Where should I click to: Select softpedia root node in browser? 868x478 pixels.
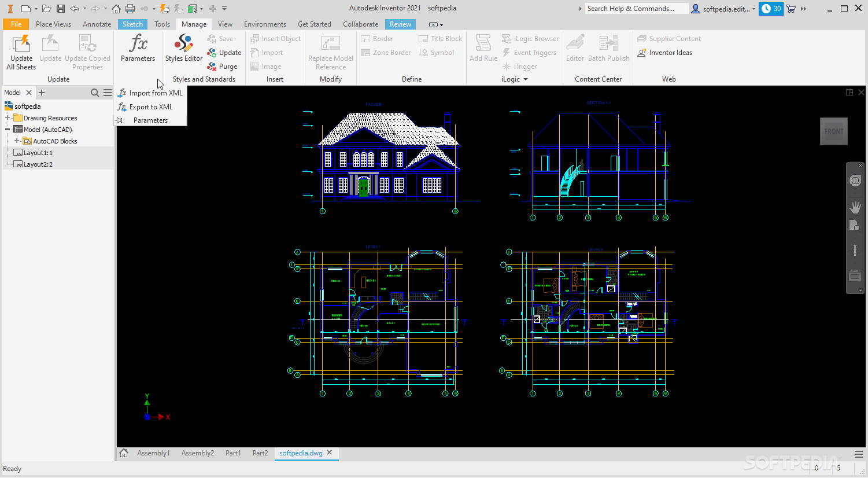pyautogui.click(x=23, y=106)
